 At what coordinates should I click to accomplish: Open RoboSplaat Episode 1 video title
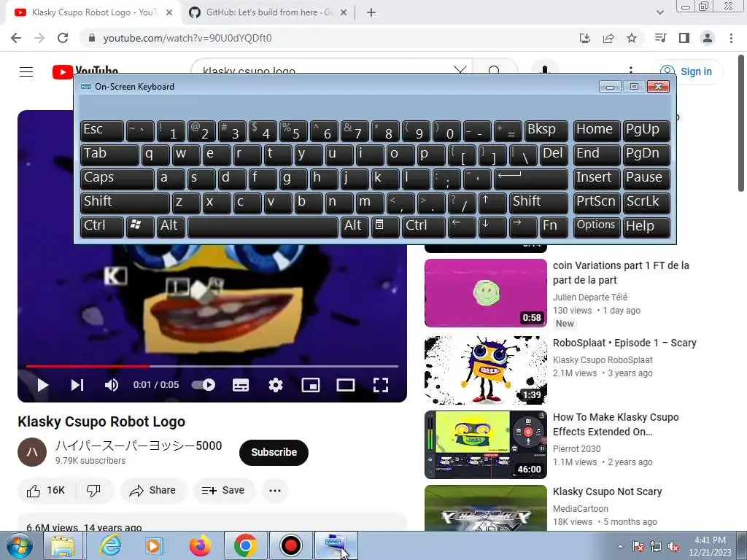pyautogui.click(x=624, y=343)
